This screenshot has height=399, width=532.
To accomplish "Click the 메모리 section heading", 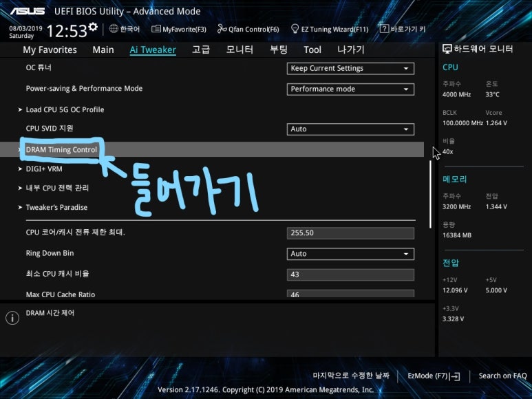I will click(455, 180).
